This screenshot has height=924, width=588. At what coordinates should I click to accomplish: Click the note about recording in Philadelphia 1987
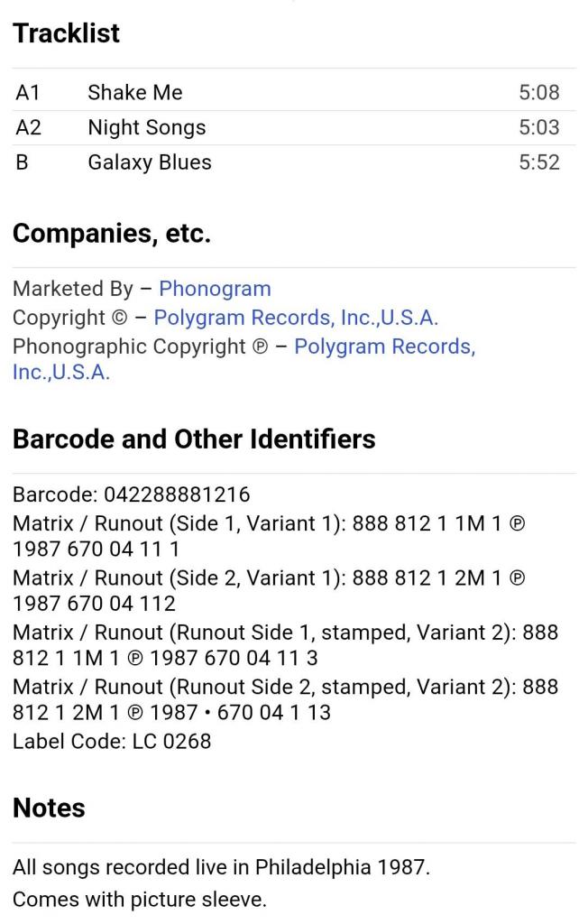(221, 867)
